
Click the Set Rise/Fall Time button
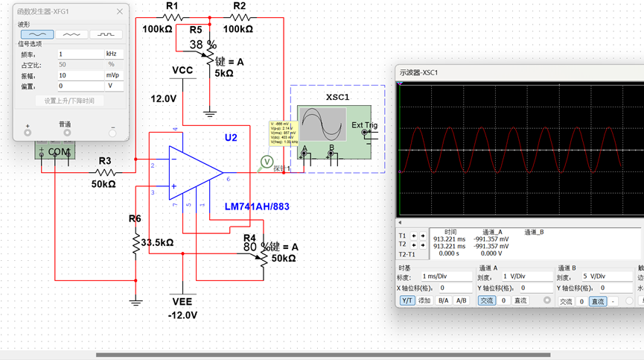tap(69, 101)
